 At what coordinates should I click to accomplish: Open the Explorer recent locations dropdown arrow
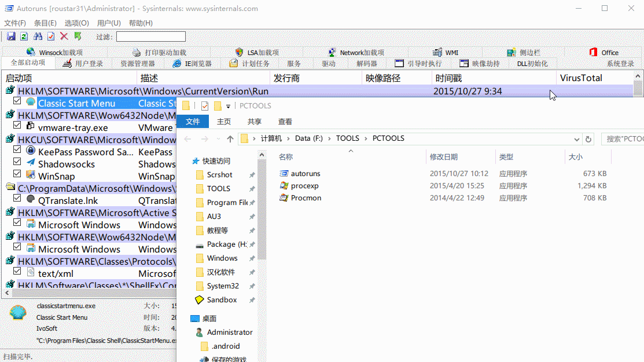tap(218, 139)
